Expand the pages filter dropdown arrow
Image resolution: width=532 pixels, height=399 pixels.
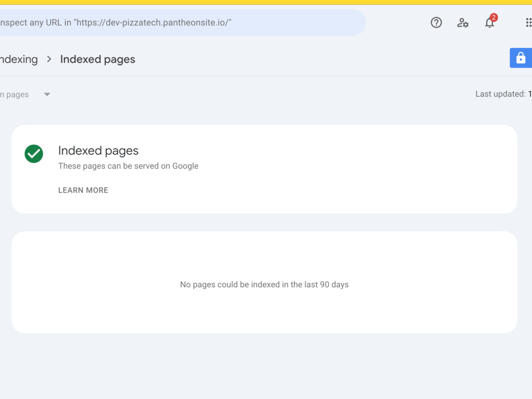(47, 94)
